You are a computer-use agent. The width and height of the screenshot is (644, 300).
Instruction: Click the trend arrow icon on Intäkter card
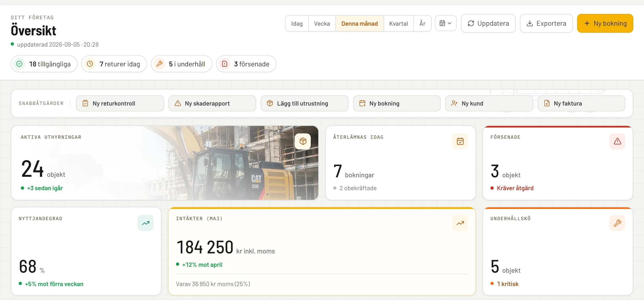460,223
